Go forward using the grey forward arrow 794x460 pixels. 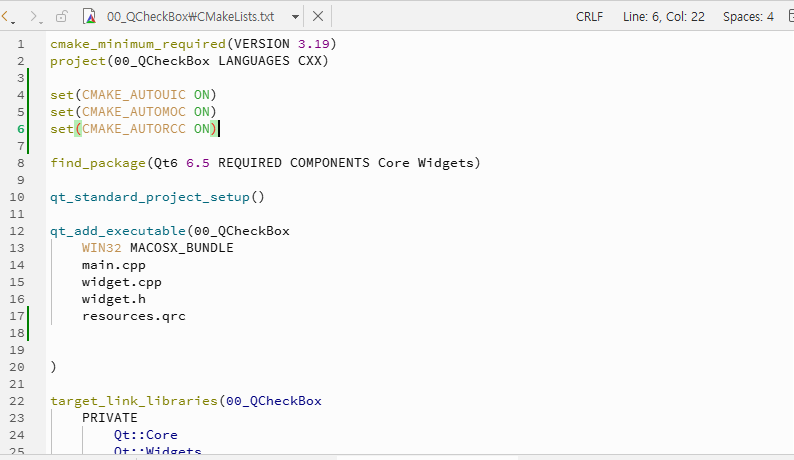(x=33, y=17)
